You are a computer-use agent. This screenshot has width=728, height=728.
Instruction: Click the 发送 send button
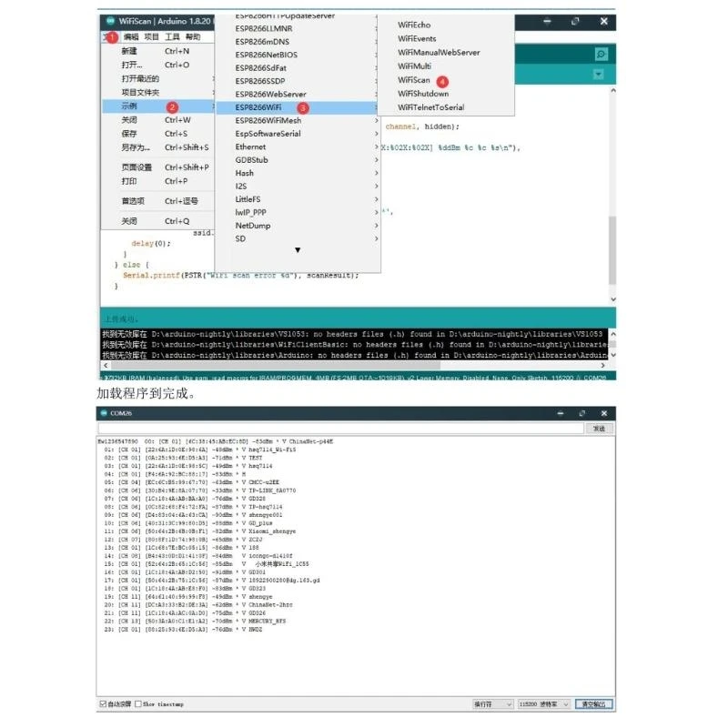click(599, 428)
